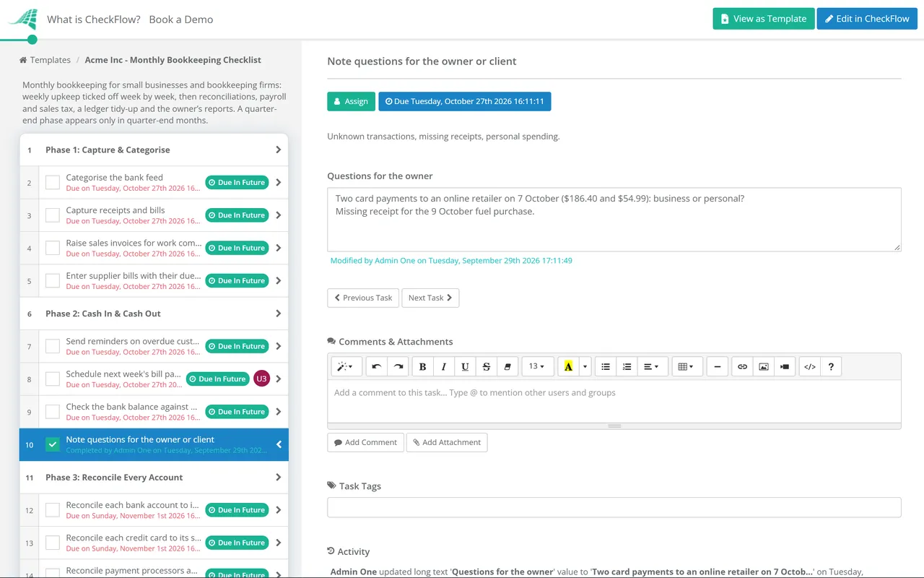Insert an ordered numbered list
Viewport: 924px width, 578px height.
click(x=627, y=367)
